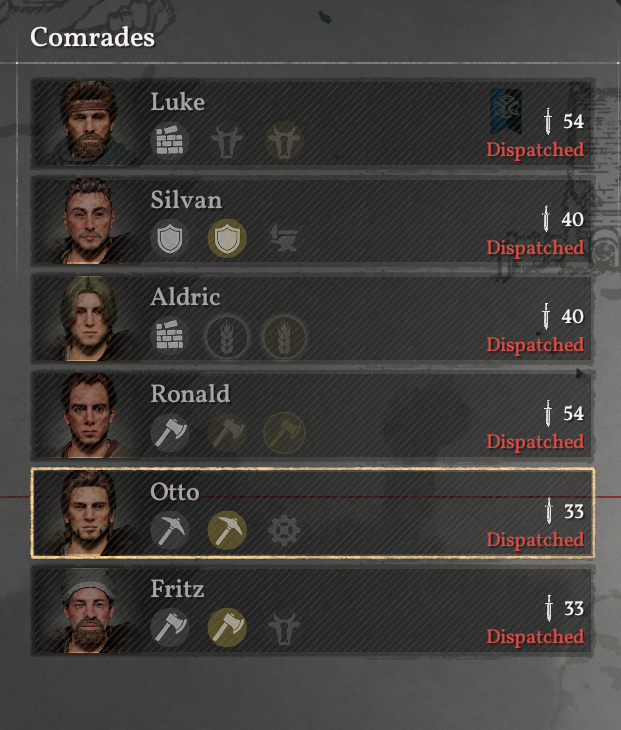Click Aldric's brick wall masonry icon
This screenshot has width=621, height=730.
coord(169,336)
